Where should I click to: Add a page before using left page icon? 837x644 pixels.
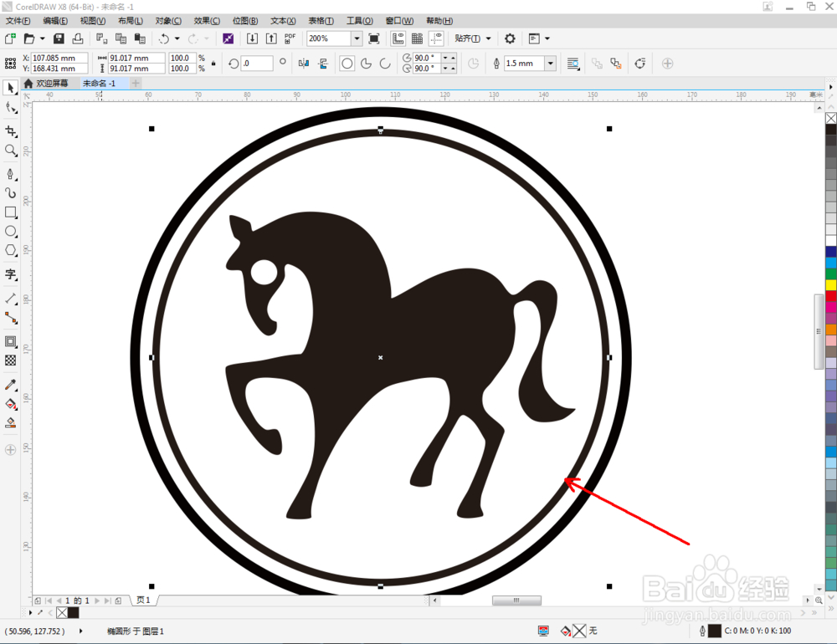pos(38,601)
